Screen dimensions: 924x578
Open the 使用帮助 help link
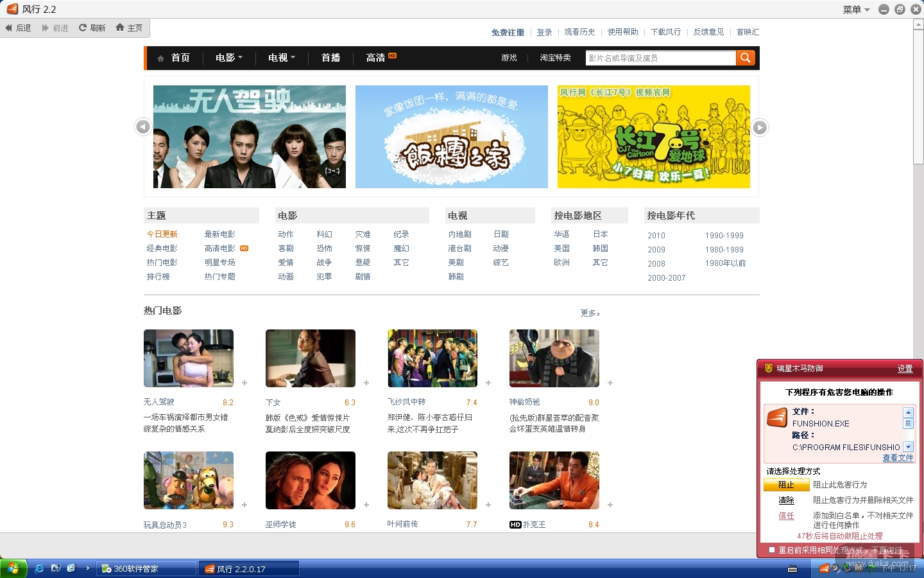622,32
